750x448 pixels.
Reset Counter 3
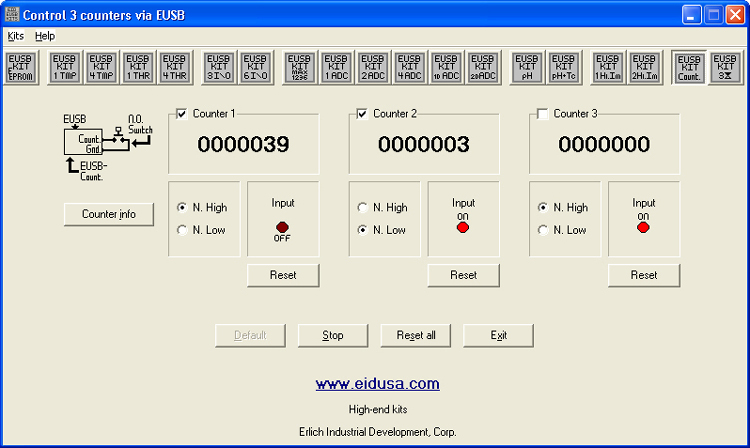point(644,275)
